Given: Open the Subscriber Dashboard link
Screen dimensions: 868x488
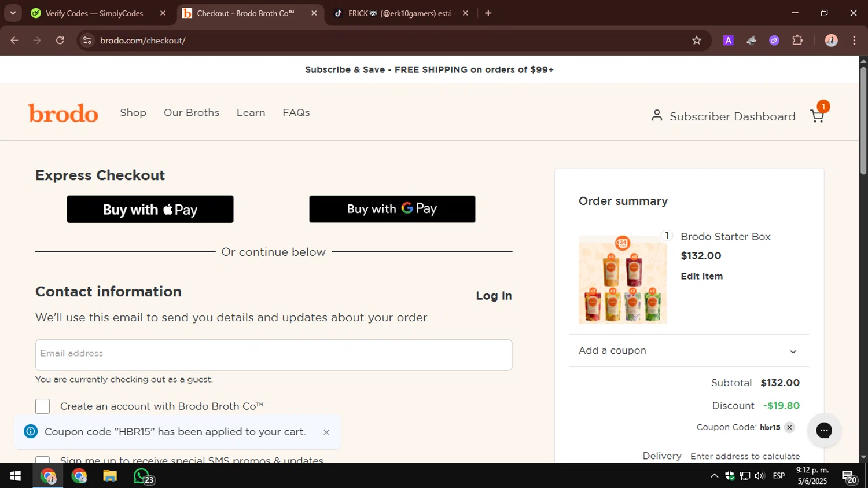Looking at the screenshot, I should pos(732,116).
